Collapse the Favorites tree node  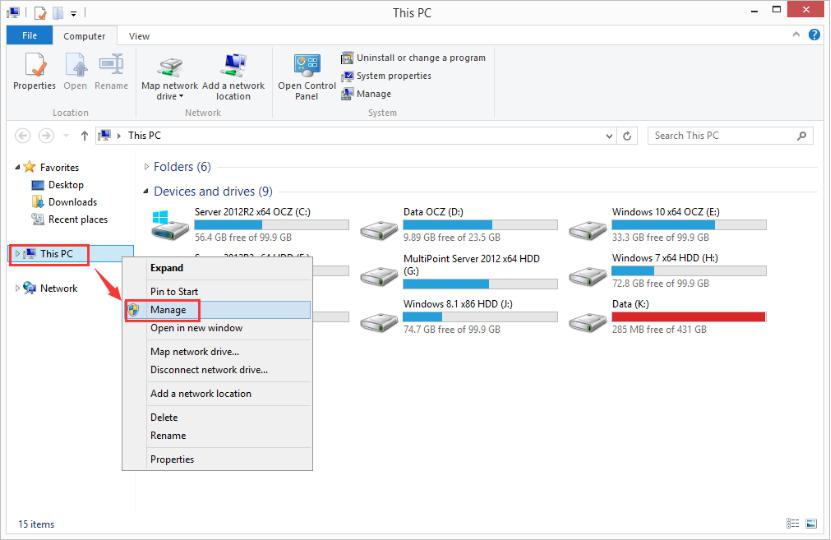[x=17, y=167]
